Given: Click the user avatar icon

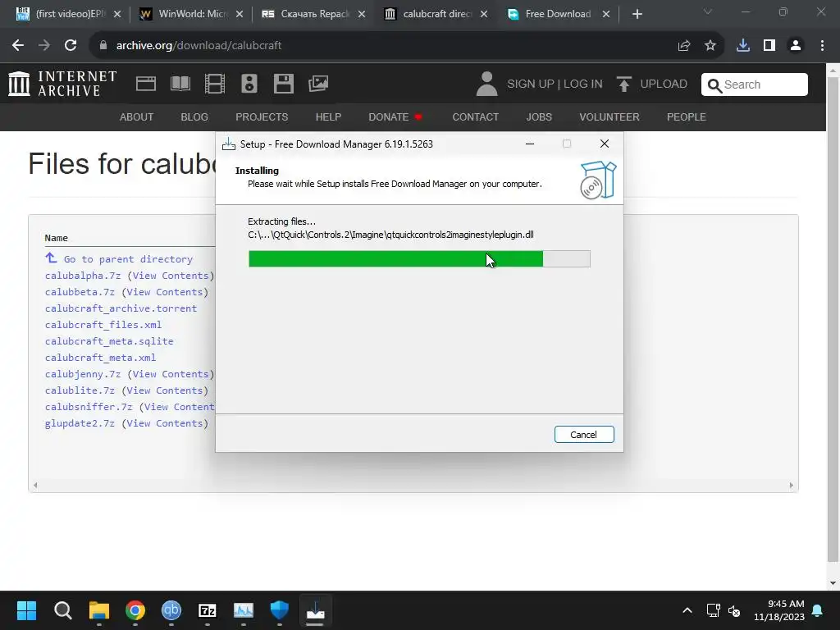Looking at the screenshot, I should point(486,84).
